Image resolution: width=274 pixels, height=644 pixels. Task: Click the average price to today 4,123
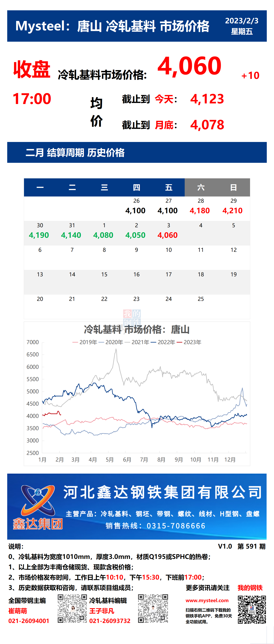click(207, 99)
